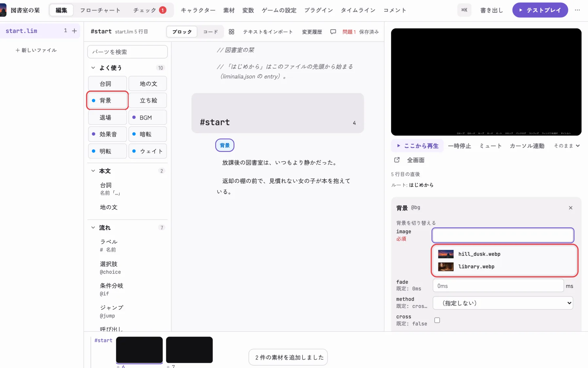Toggle the cross checkbox
Viewport: 588px width, 368px height.
pyautogui.click(x=437, y=320)
